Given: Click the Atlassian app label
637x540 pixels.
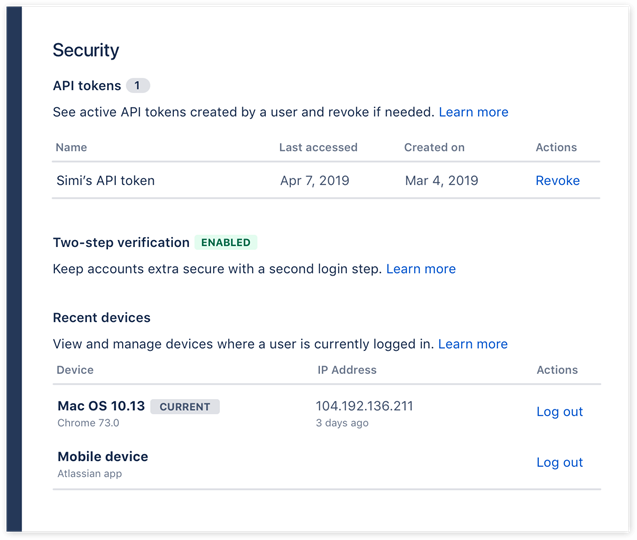Looking at the screenshot, I should point(90,474).
